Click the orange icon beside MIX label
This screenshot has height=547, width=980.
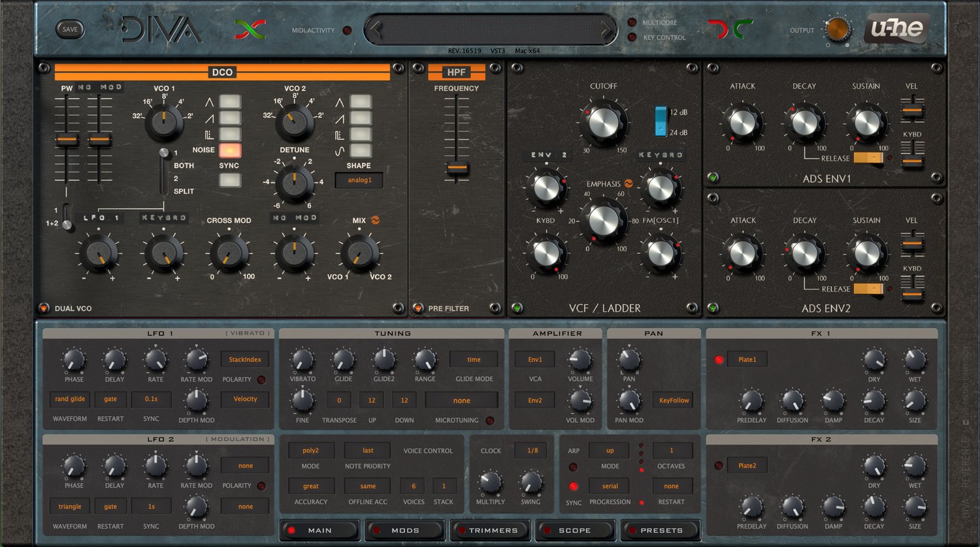[375, 220]
